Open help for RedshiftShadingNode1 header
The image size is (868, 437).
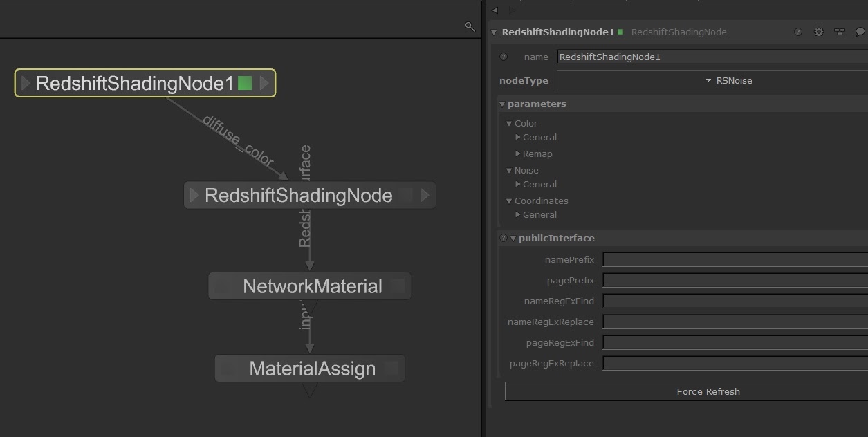tap(798, 32)
